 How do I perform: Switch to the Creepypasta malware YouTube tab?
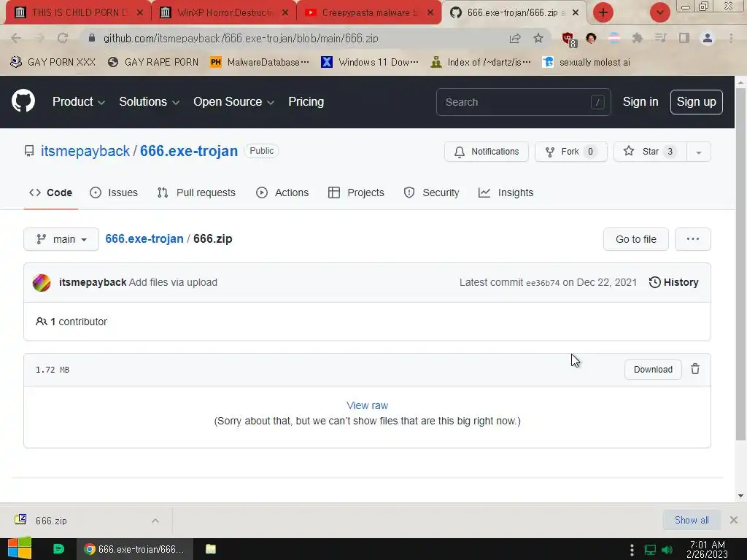tap(368, 12)
